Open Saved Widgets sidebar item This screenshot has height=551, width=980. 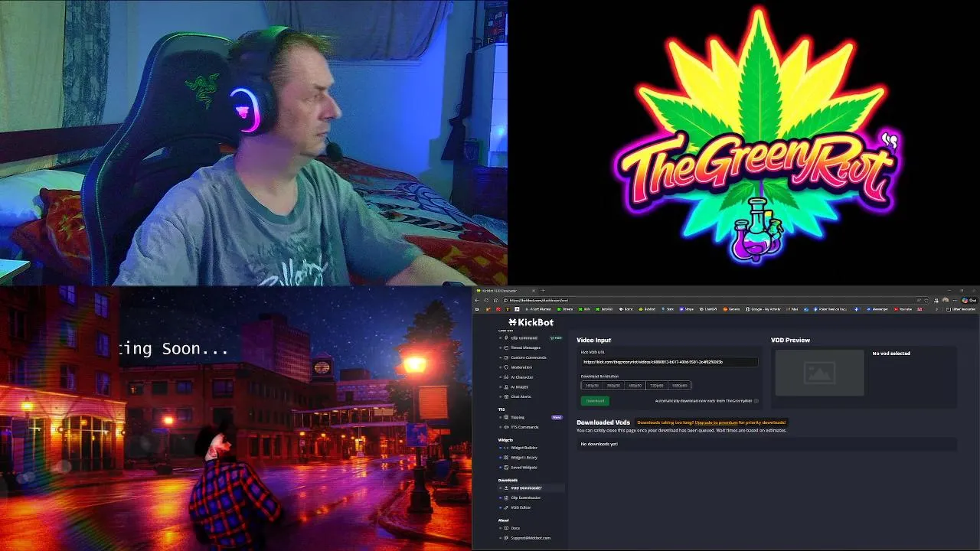(x=524, y=468)
